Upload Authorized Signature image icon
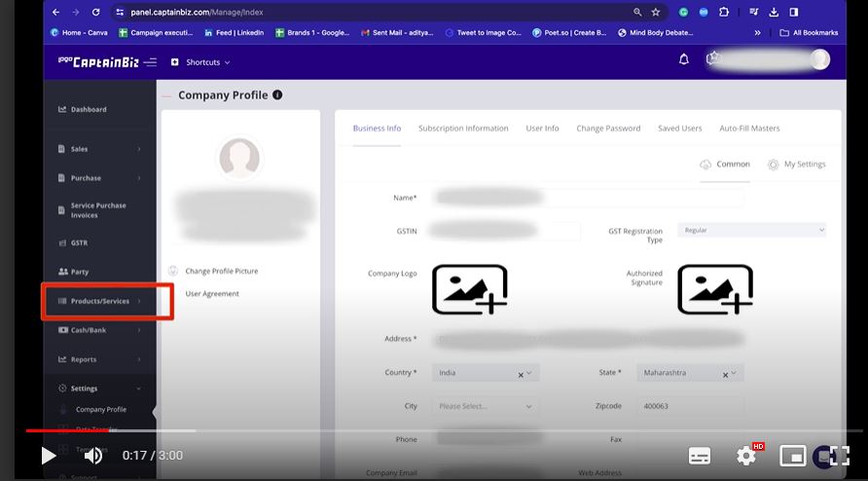Screen dimensions: 868x481 (x=714, y=289)
